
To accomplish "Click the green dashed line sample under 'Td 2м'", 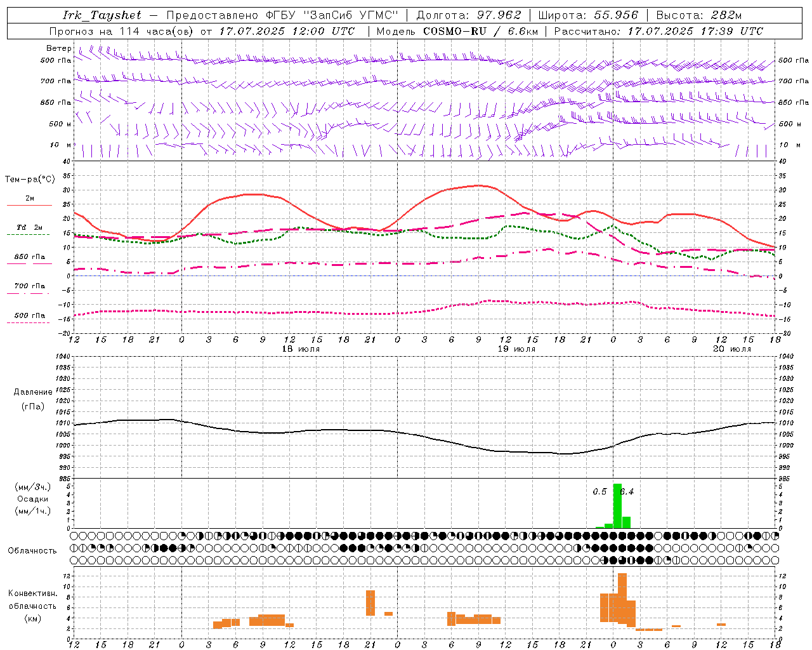I will [x=28, y=235].
